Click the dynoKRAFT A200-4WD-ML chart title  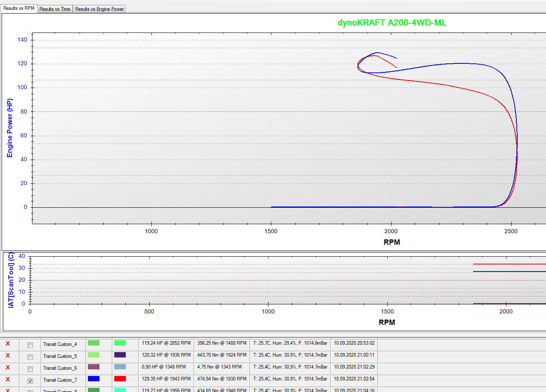(392, 23)
